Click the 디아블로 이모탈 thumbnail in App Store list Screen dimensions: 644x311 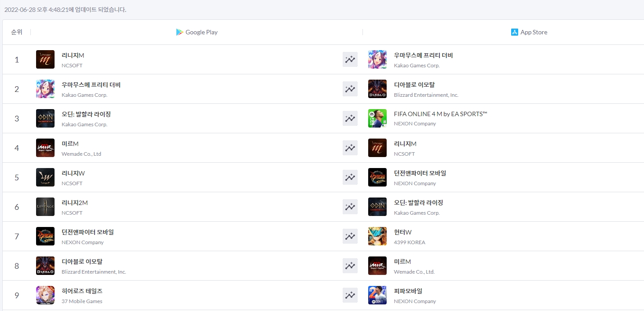[377, 88]
